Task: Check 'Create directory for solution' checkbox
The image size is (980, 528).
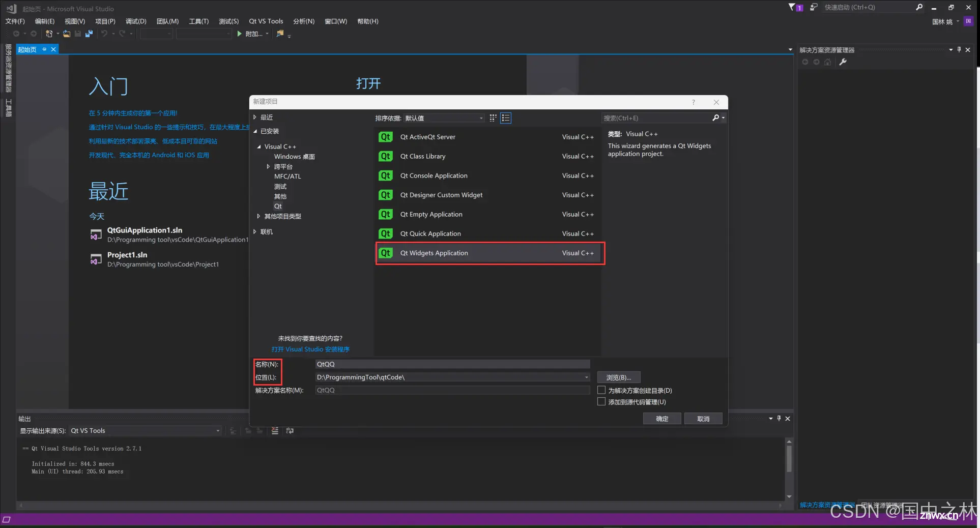Action: 601,390
